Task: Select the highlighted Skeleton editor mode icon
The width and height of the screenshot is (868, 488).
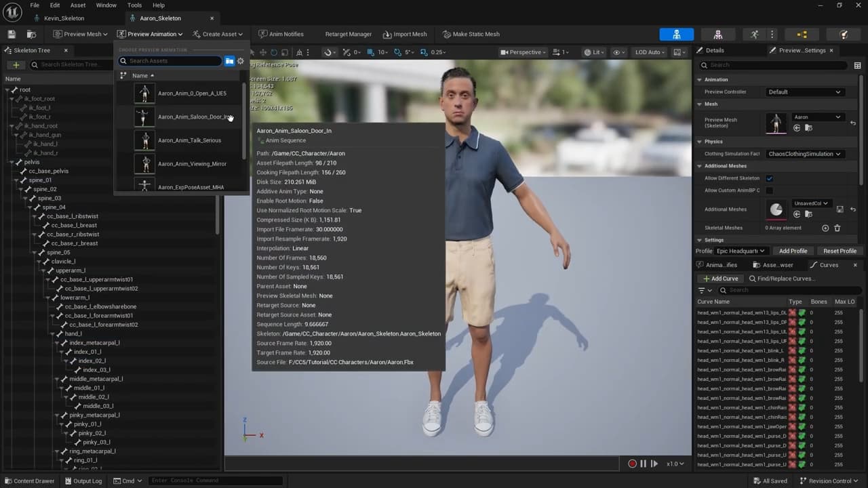Action: pos(676,33)
